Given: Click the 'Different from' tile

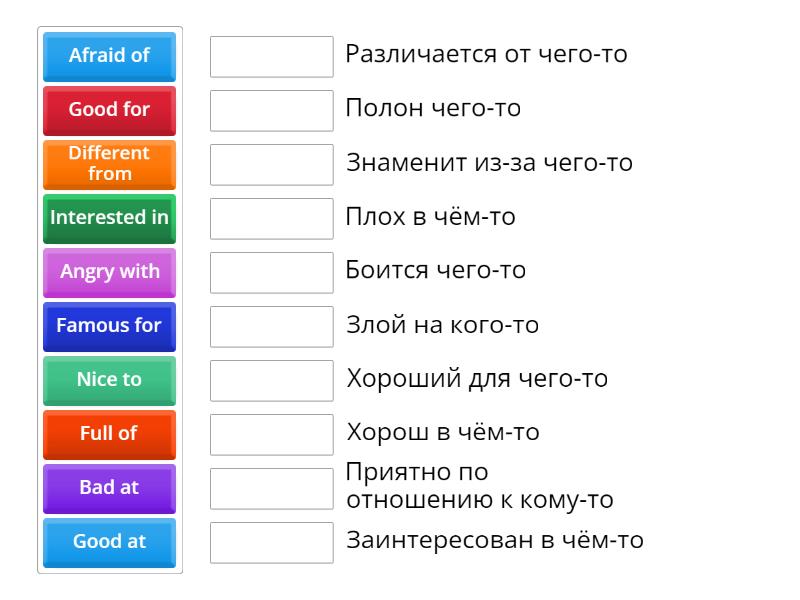Looking at the screenshot, I should pyautogui.click(x=108, y=164).
